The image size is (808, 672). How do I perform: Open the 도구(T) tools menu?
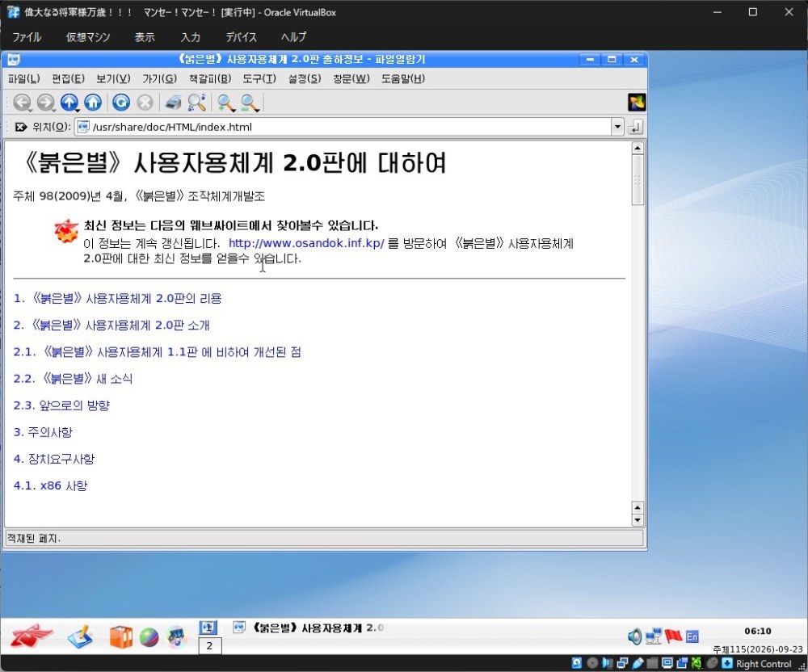pos(259,79)
